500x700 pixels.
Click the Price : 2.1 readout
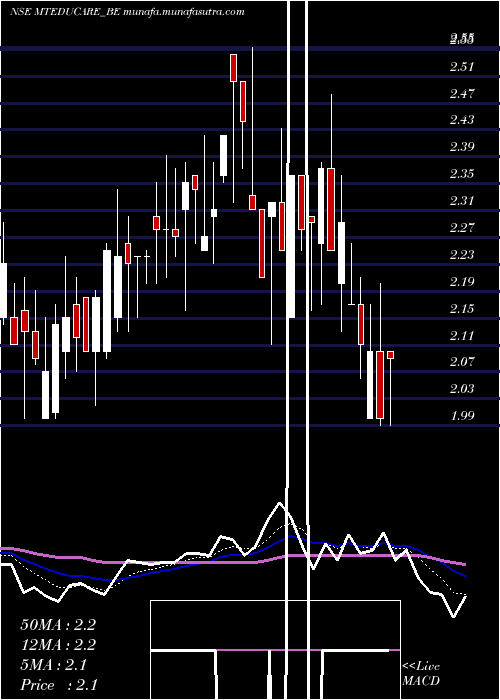tap(59, 685)
